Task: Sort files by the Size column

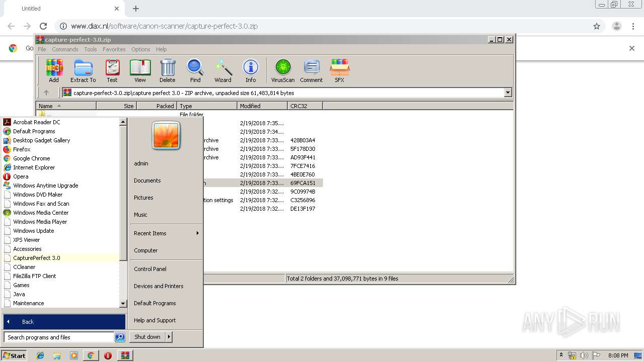Action: coord(116,106)
